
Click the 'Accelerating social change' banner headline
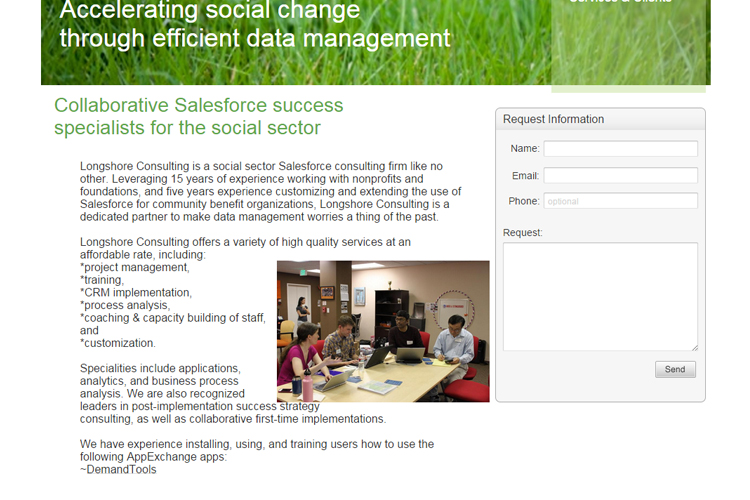pyautogui.click(x=210, y=10)
